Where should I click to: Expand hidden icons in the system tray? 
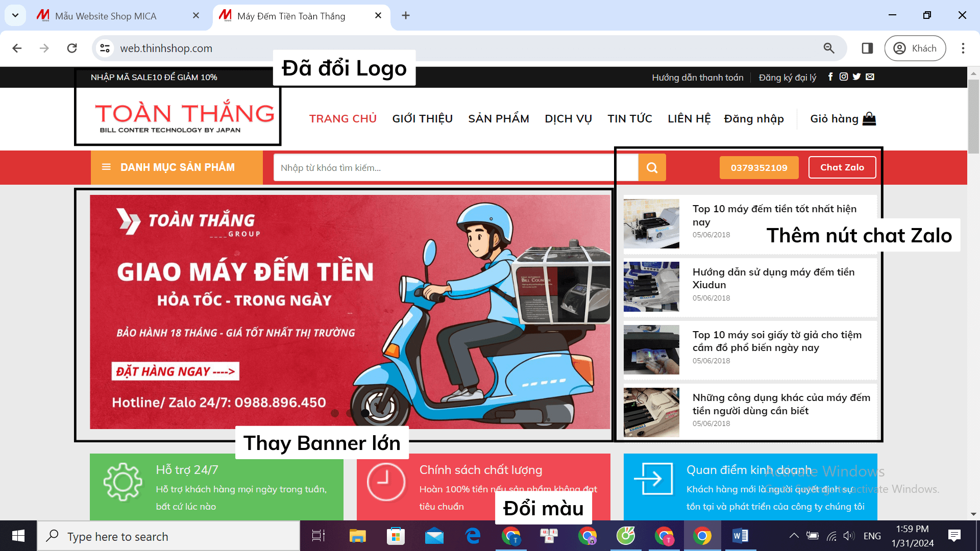coord(794,536)
